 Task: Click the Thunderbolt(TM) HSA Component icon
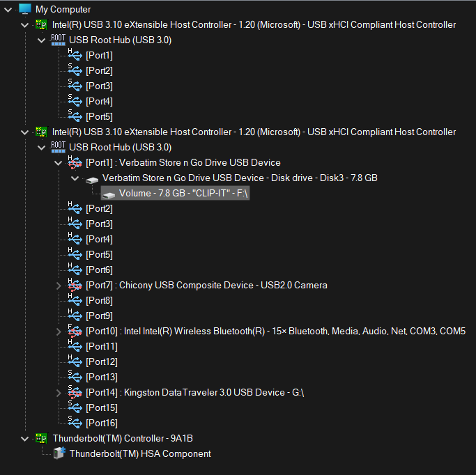(59, 453)
